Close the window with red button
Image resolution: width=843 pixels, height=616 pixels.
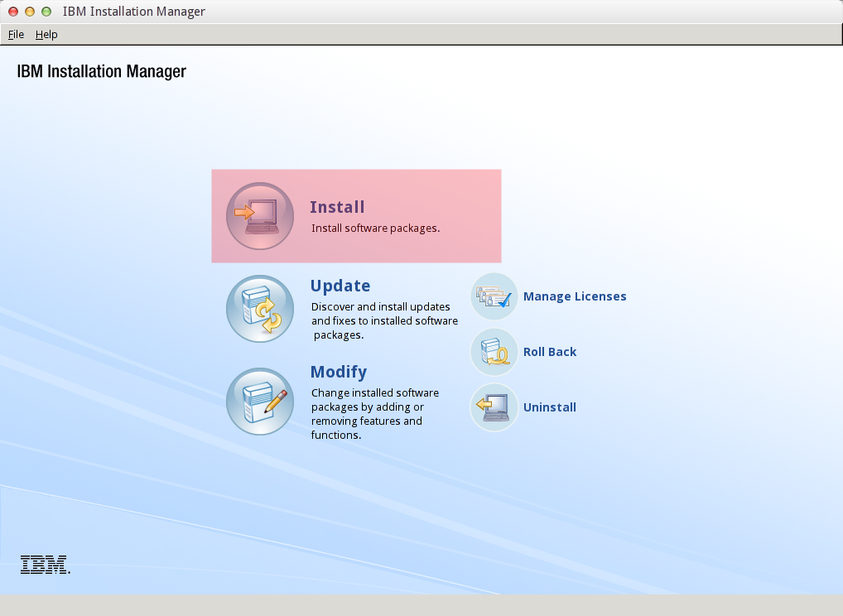(x=13, y=12)
